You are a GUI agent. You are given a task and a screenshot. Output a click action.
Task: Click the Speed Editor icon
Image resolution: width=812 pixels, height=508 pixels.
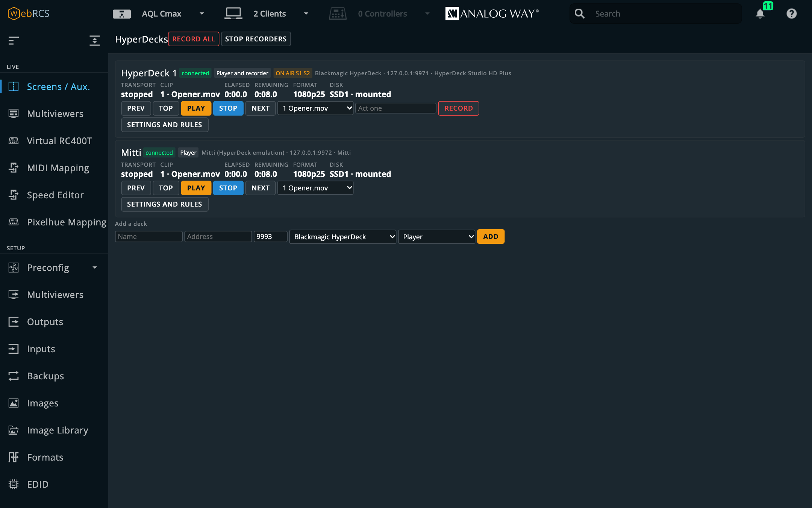(14, 195)
